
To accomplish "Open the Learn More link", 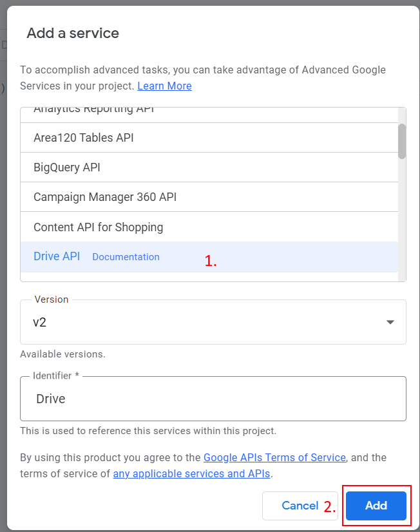I will [x=164, y=86].
